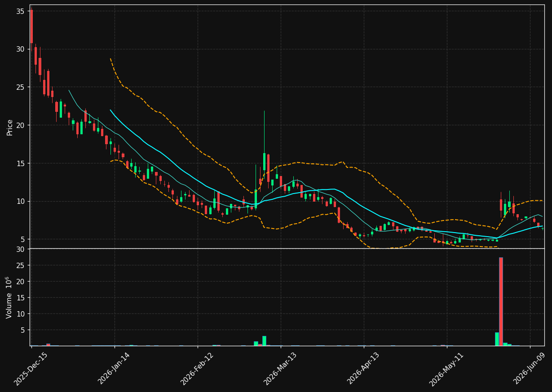Image resolution: width=552 pixels, height=392 pixels.
Task: Click the 2025-Dec-15 date label
Action: point(31,369)
